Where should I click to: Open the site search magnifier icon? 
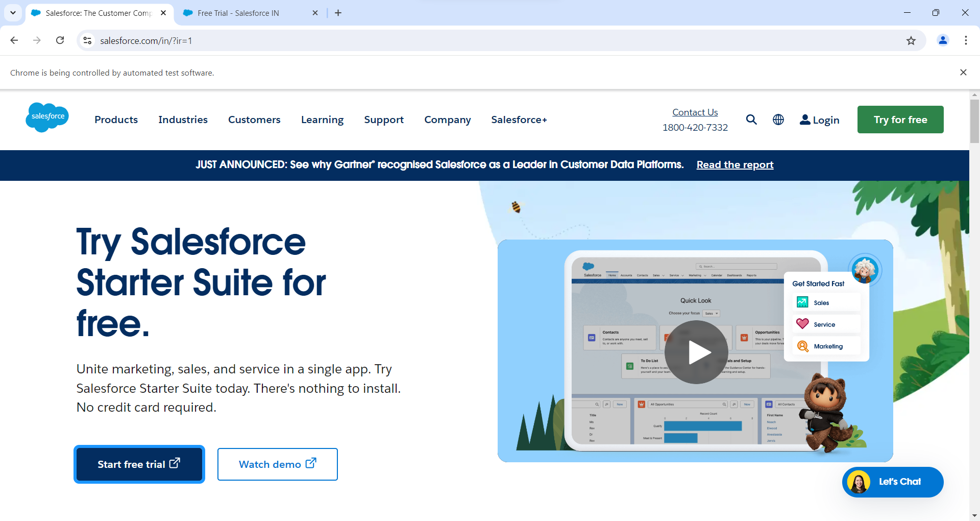coord(751,120)
